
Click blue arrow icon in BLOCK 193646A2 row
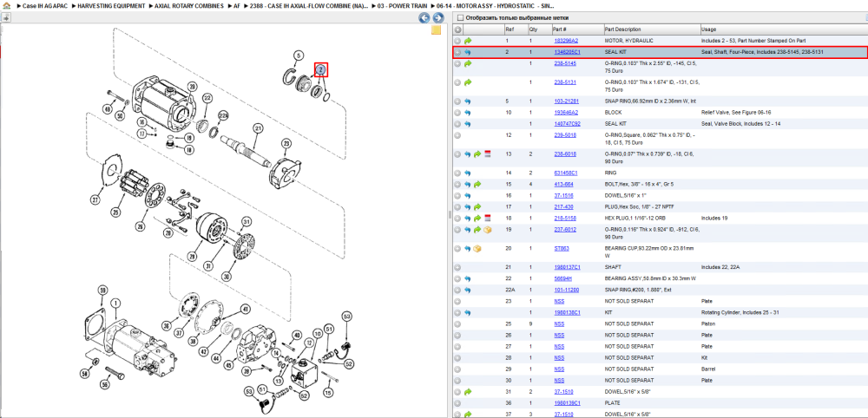tap(468, 112)
